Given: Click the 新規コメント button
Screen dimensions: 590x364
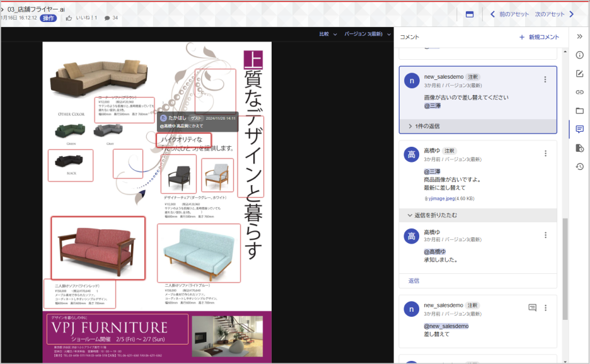Looking at the screenshot, I should (x=539, y=37).
